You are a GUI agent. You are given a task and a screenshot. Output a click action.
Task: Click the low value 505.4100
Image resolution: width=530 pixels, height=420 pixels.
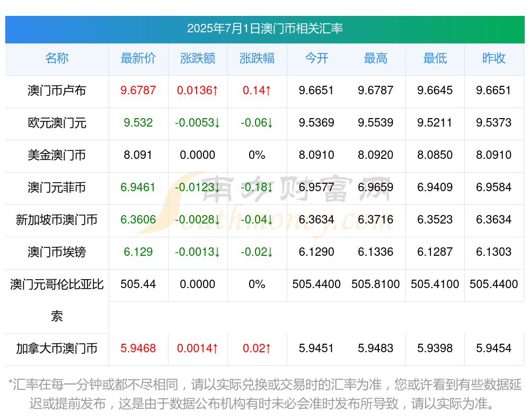click(x=435, y=284)
